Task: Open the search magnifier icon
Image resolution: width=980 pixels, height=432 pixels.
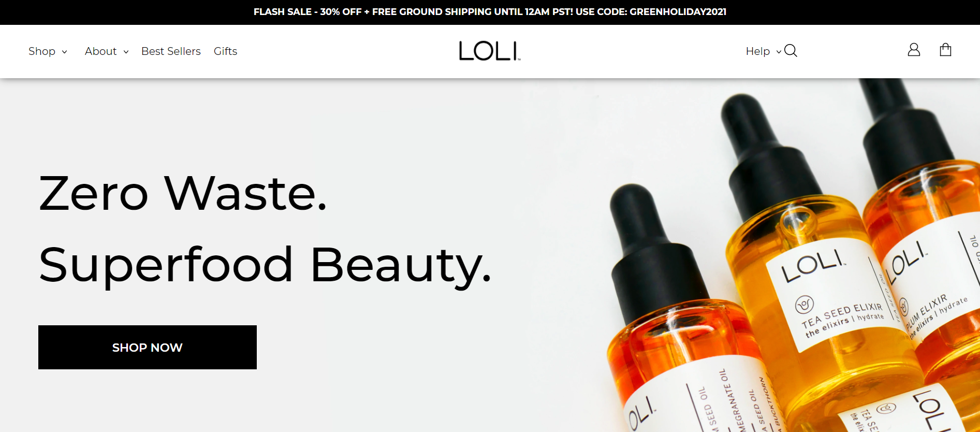Action: pos(791,51)
